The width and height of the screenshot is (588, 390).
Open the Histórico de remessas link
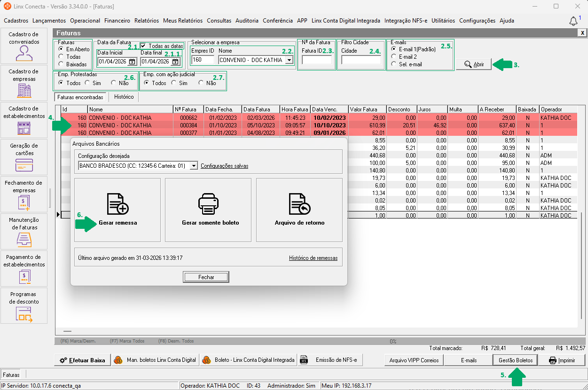tap(313, 258)
